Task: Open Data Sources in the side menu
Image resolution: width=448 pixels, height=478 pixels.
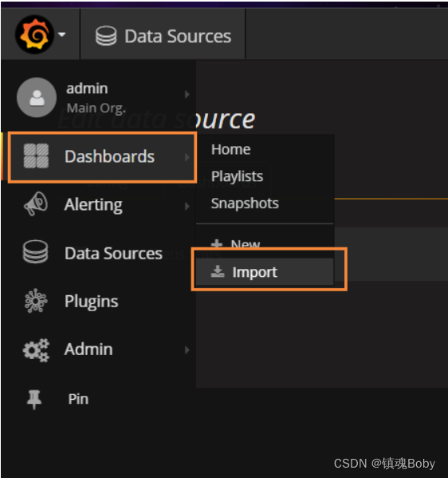Action: [113, 253]
